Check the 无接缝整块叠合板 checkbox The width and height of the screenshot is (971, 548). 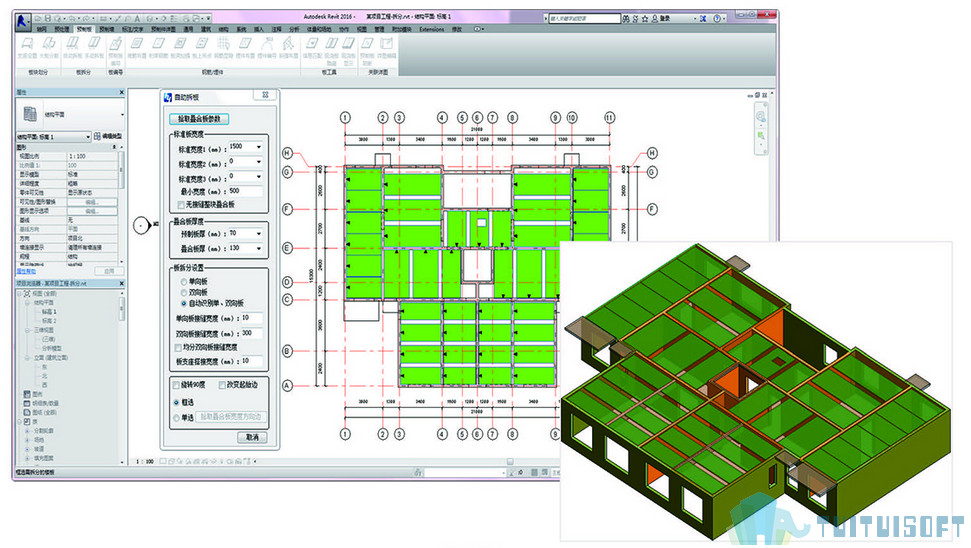181,205
